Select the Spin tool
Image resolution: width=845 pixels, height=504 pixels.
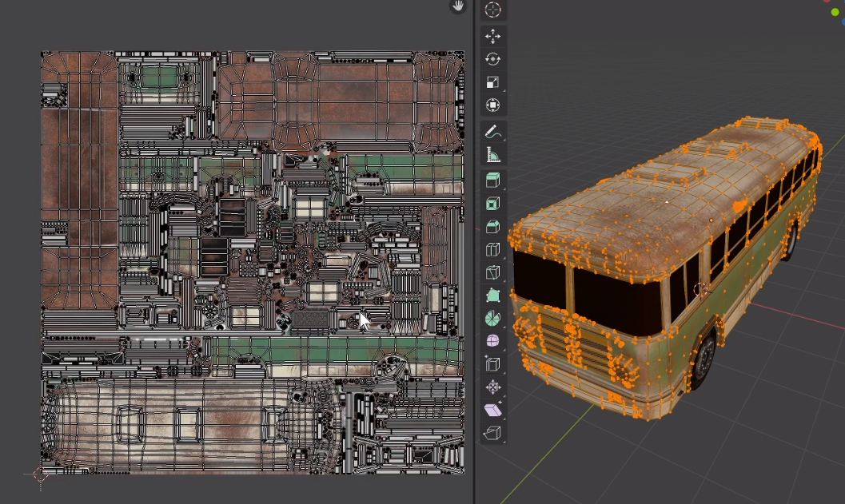click(x=492, y=318)
